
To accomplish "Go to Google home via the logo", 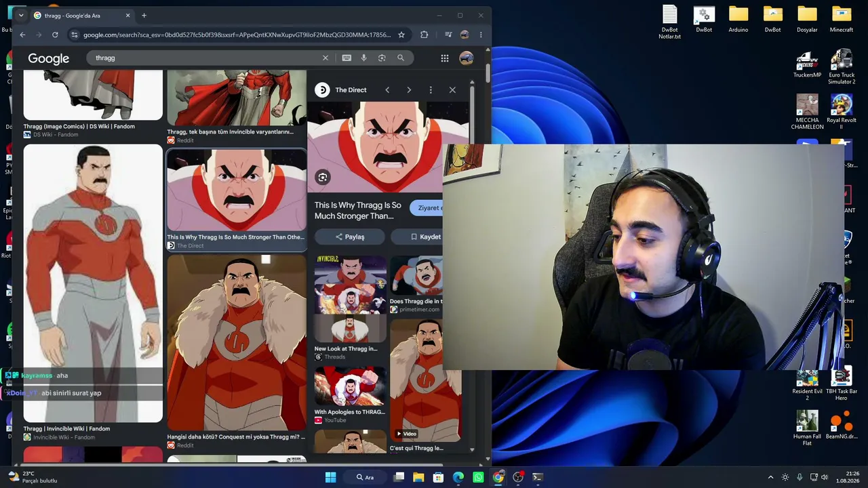I will (x=48, y=59).
